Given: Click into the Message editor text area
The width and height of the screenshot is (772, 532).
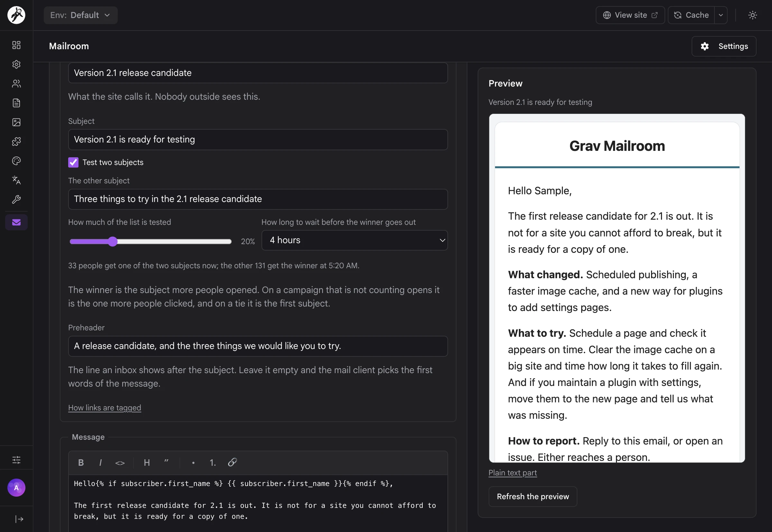Looking at the screenshot, I should pos(258,503).
